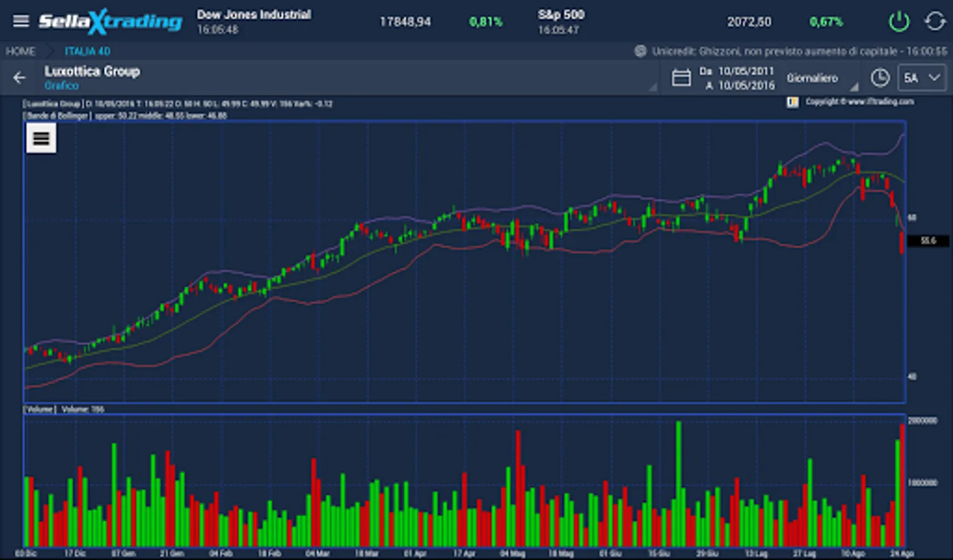Click the 2000000 volume axis label
The image size is (953, 560).
coord(922,421)
